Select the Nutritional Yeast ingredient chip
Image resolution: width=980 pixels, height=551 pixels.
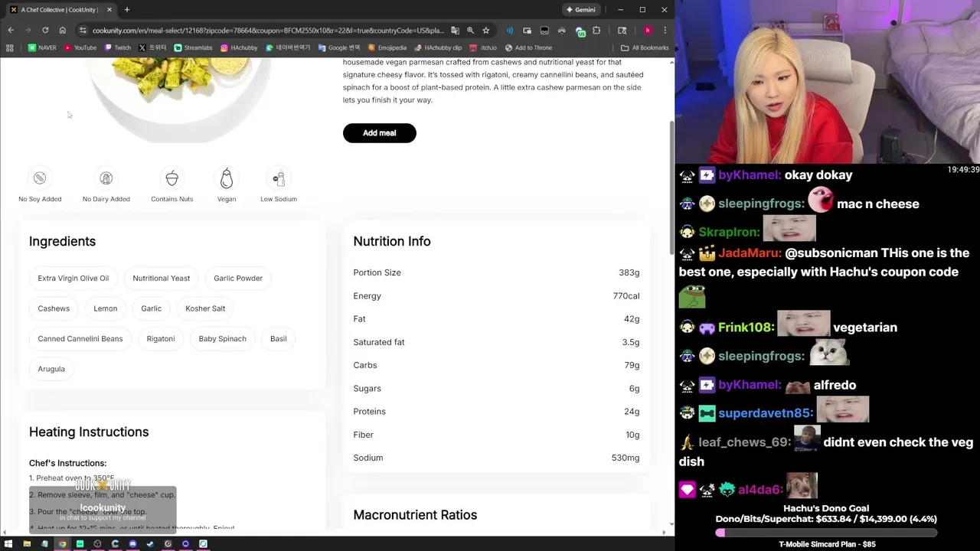pyautogui.click(x=162, y=279)
